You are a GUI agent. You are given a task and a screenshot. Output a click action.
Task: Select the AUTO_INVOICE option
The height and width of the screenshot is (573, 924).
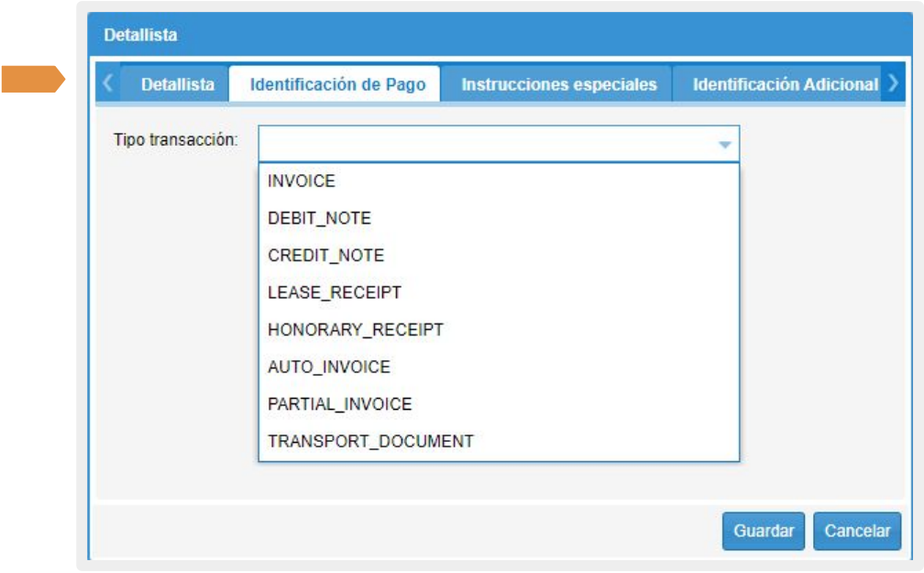point(328,367)
